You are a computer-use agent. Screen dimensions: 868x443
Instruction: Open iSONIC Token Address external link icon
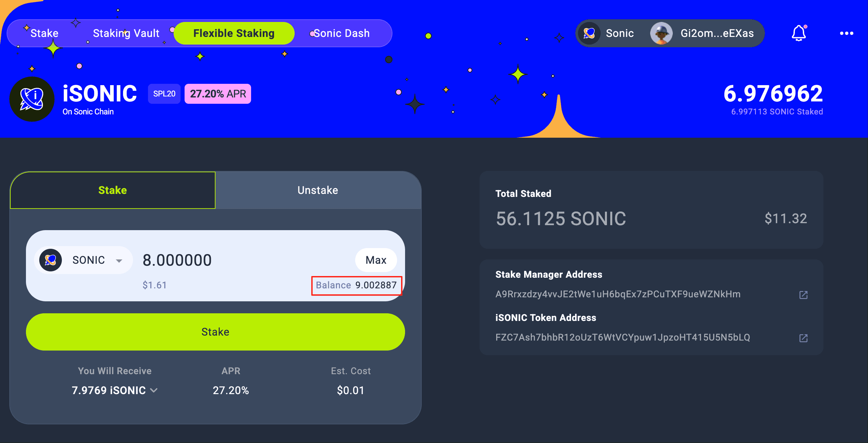[x=803, y=338]
